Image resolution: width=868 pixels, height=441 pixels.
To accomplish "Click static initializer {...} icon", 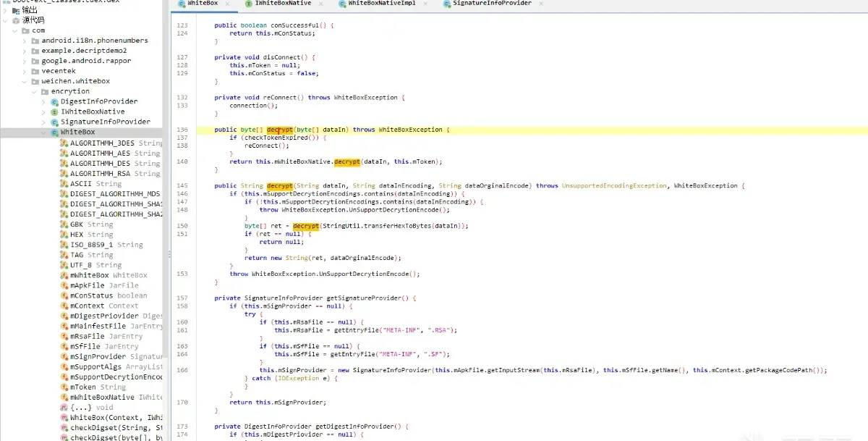I will coord(64,408).
